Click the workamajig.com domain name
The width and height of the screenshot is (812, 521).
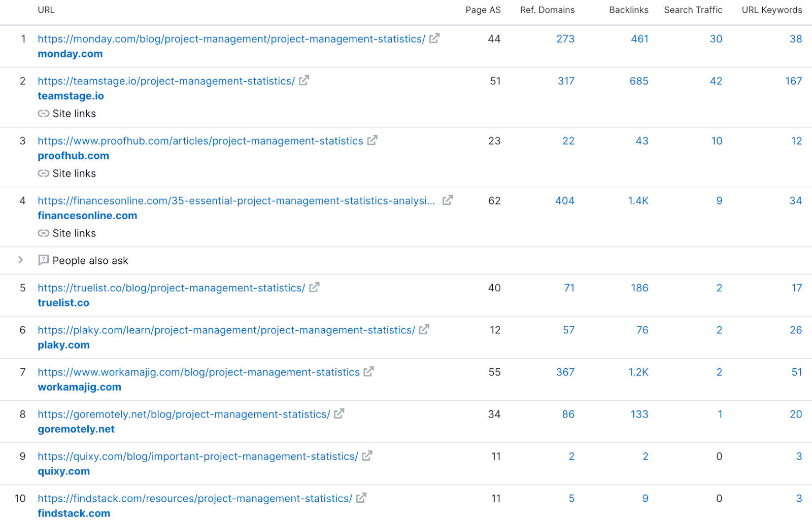pyautogui.click(x=79, y=387)
